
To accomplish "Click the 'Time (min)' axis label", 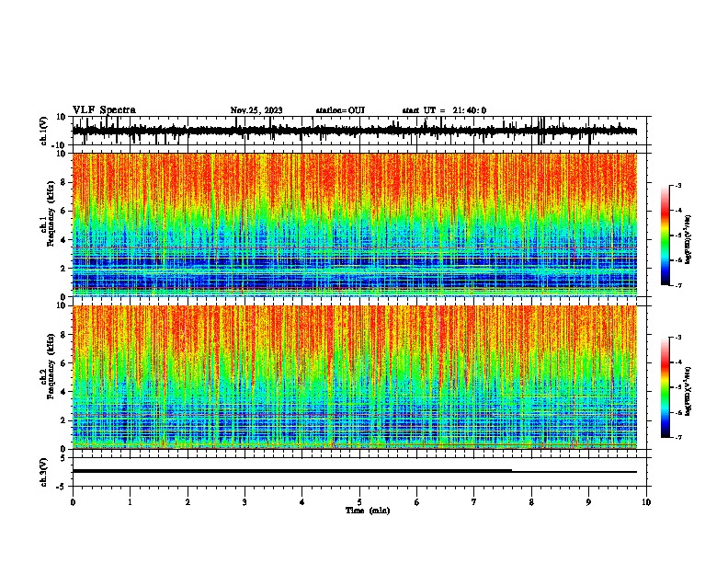I will click(368, 511).
